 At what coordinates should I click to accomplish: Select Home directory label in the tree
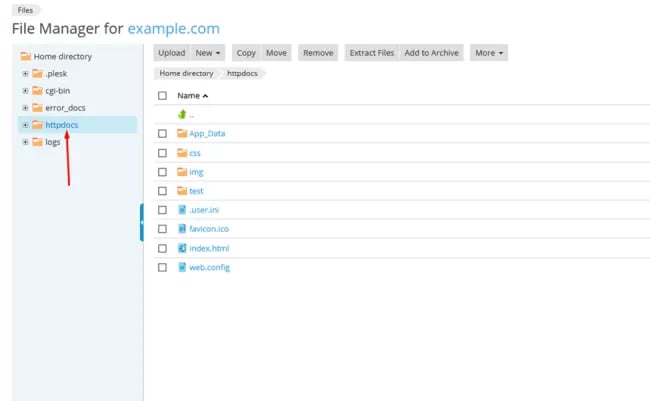(x=63, y=56)
